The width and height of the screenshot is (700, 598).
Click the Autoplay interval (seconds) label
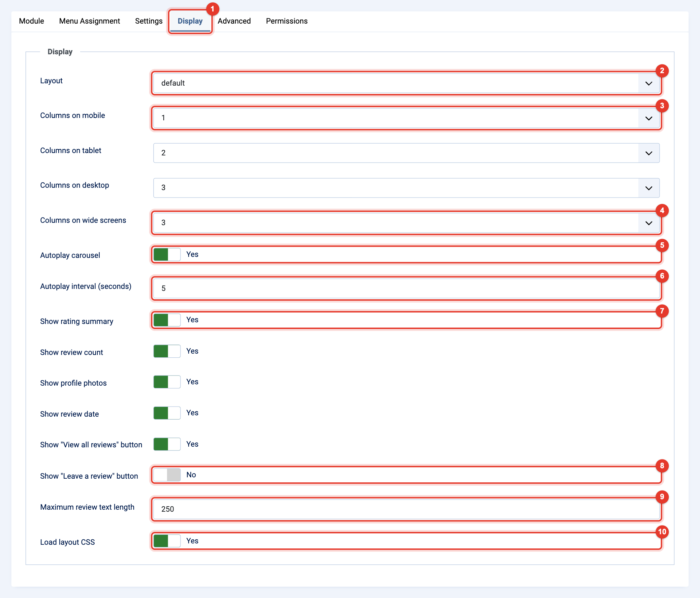tap(86, 286)
